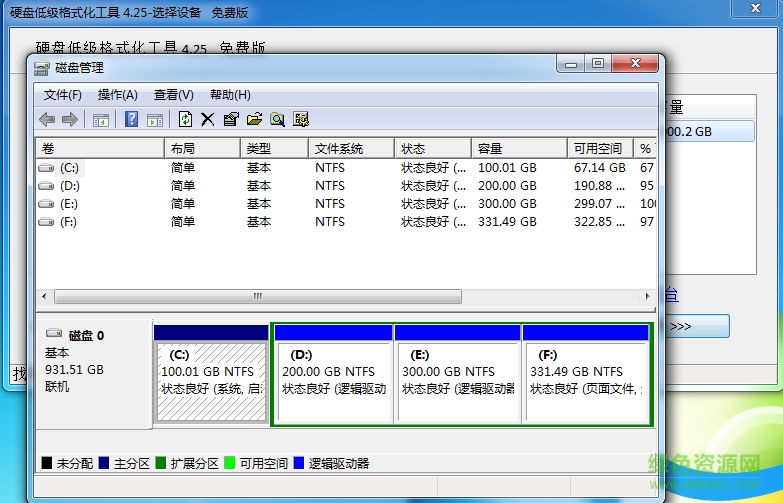Open the 帮助(H) menu

pyautogui.click(x=230, y=95)
